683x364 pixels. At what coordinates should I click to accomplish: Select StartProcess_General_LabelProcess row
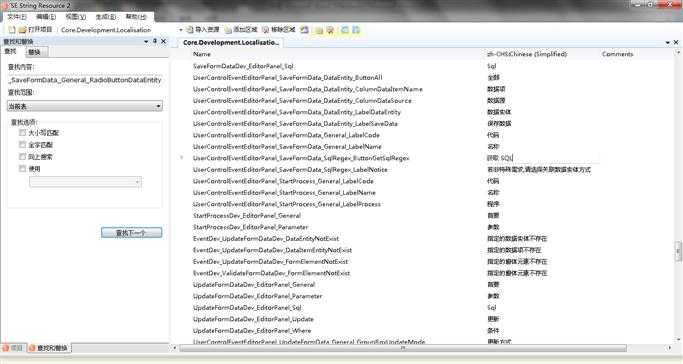click(287, 204)
